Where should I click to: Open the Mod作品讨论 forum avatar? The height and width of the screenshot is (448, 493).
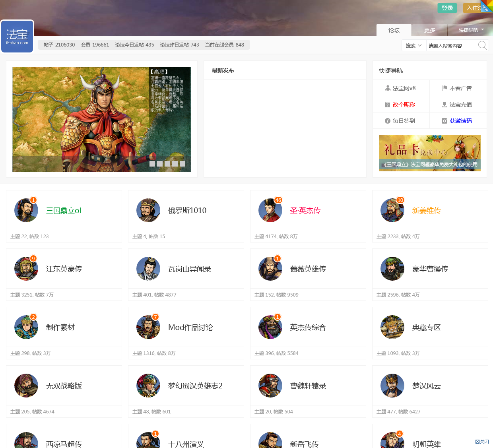(148, 327)
